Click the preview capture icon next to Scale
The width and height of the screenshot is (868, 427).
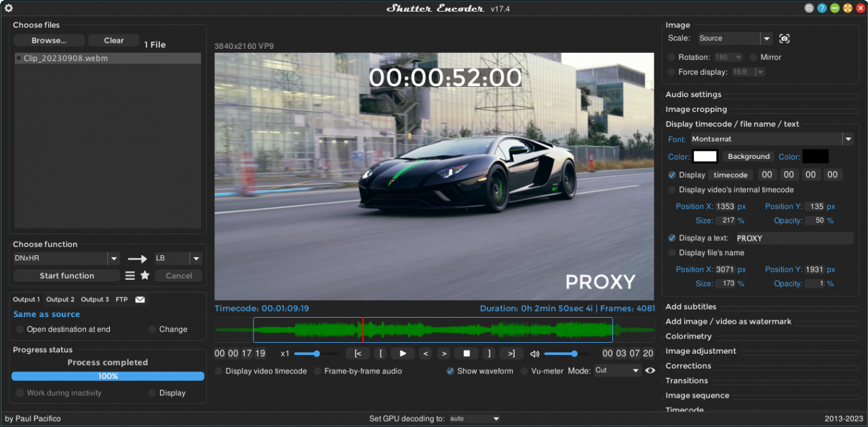pos(785,39)
